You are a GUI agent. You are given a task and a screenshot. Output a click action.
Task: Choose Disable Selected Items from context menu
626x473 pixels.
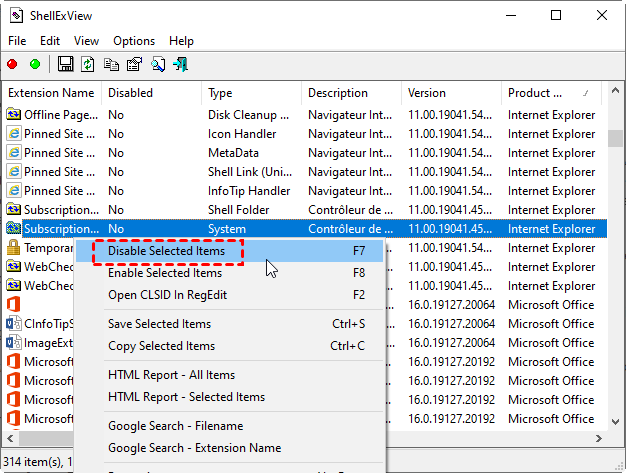point(167,251)
